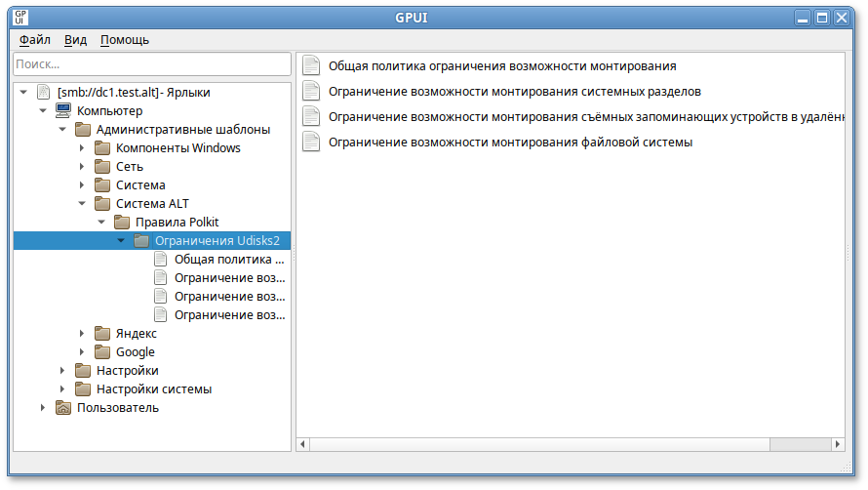The width and height of the screenshot is (868, 490).
Task: Select the Яндекс tree item
Action: pos(137,334)
